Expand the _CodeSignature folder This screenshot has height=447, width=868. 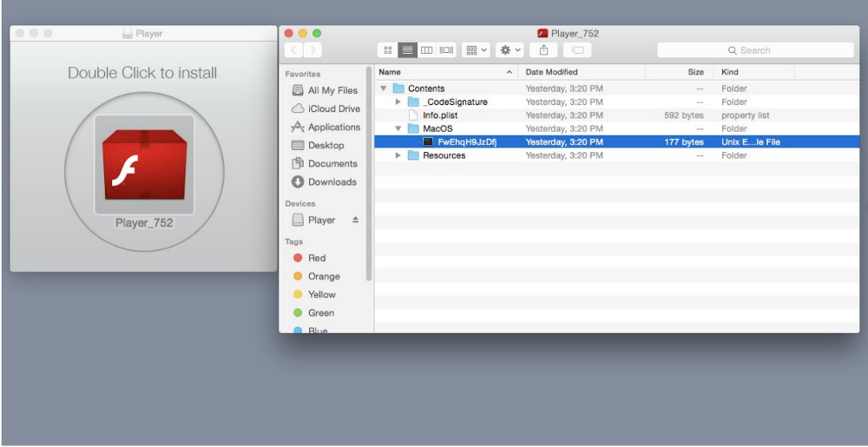point(398,102)
